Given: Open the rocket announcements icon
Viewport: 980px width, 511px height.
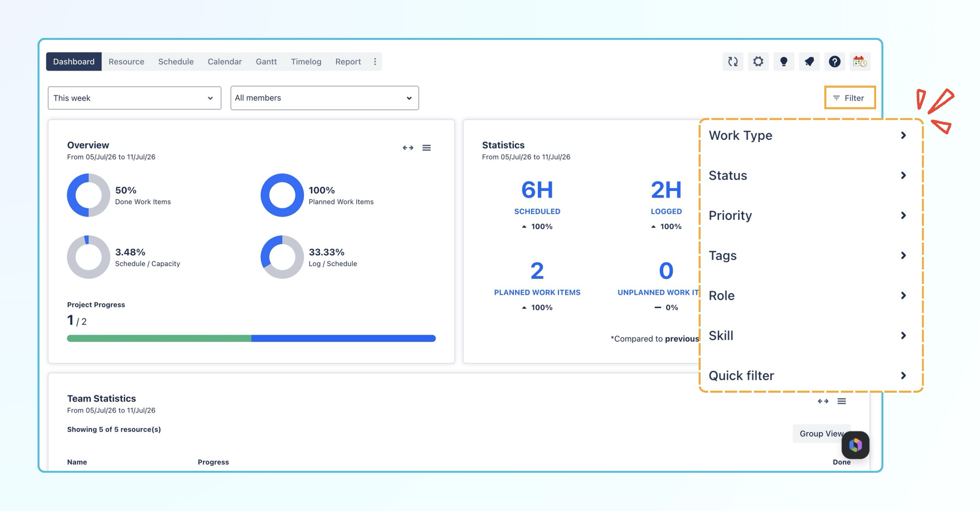Looking at the screenshot, I should [x=809, y=62].
